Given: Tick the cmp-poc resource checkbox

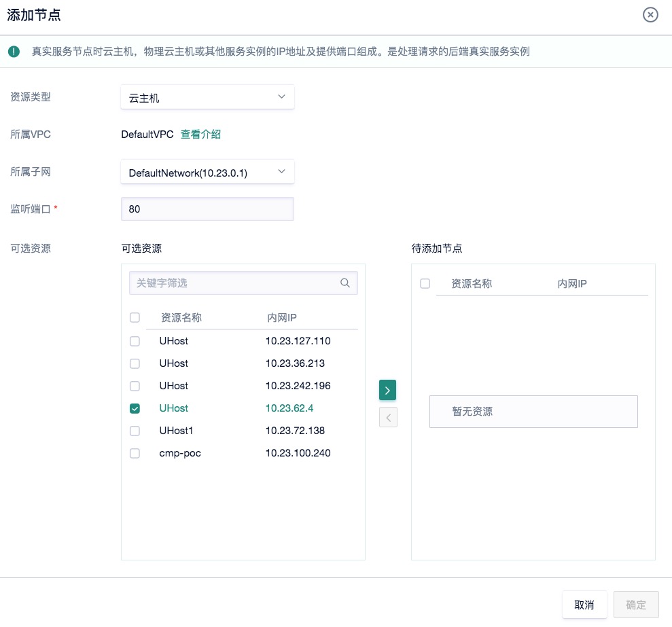Looking at the screenshot, I should click(135, 453).
